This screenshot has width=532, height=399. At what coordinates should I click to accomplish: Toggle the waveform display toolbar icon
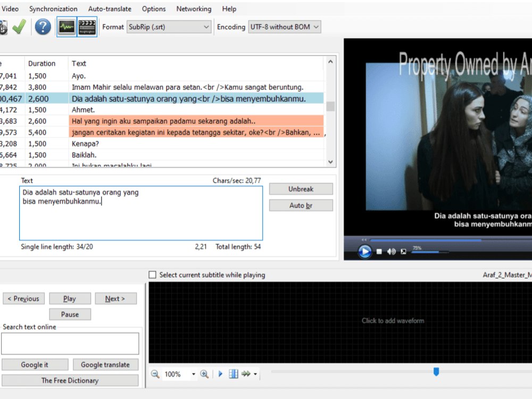(x=66, y=27)
